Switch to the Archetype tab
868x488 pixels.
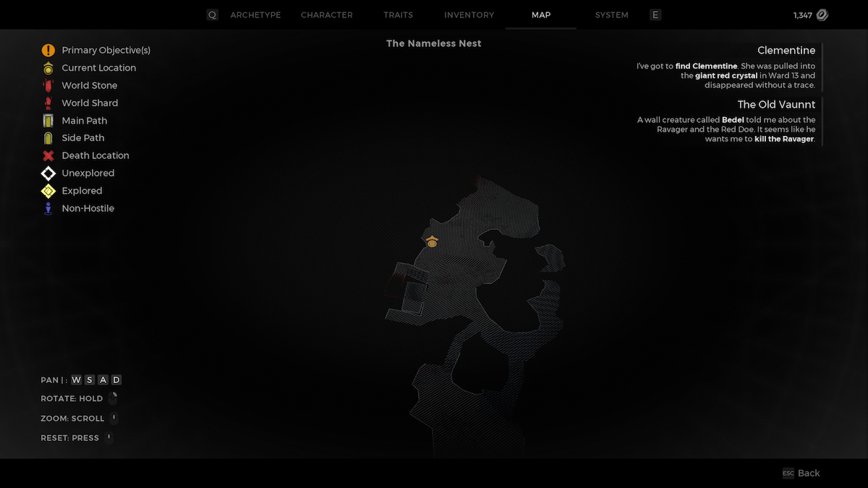coord(255,15)
